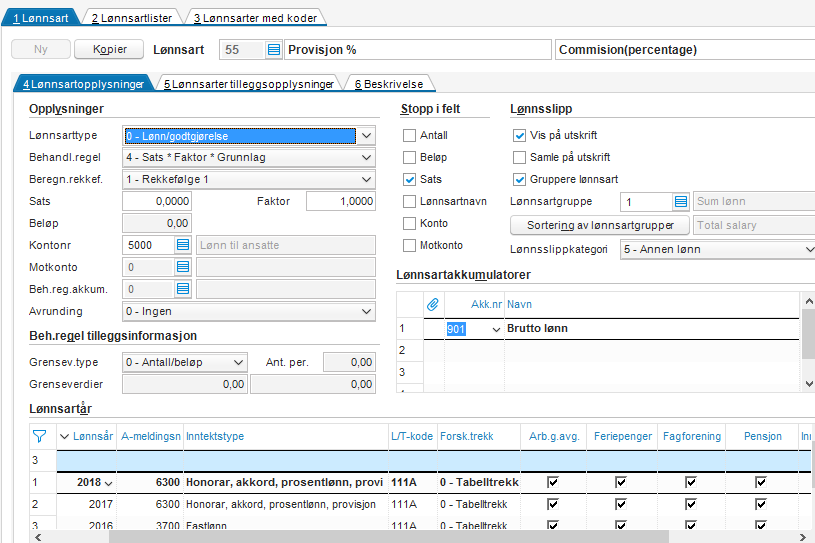Viewport: 815px width, 543px height.
Task: Expand the Akk.nr 901 dropdown arrow
Action: click(x=496, y=329)
